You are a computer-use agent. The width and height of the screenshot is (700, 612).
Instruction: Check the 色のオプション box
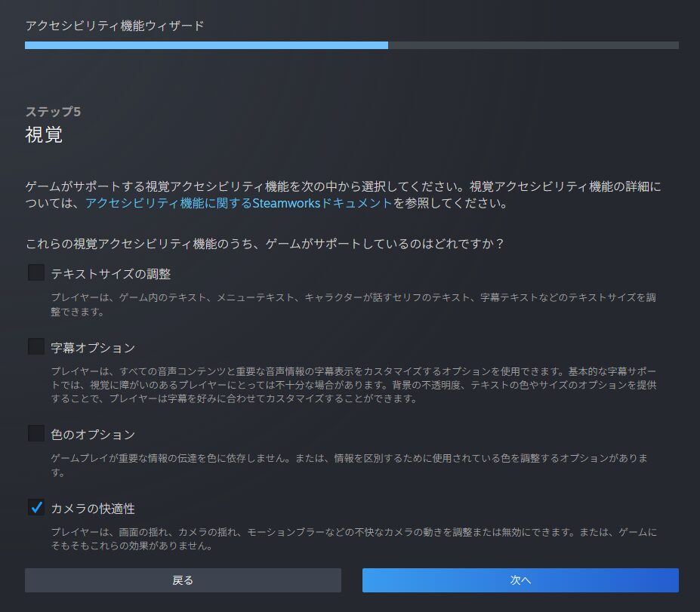click(x=36, y=433)
